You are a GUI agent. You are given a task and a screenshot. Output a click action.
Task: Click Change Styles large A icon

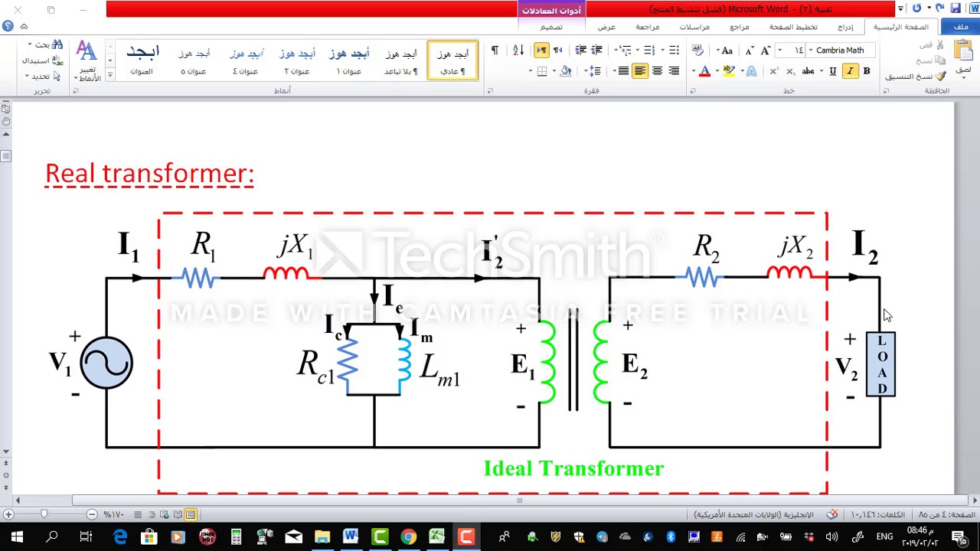pos(87,52)
